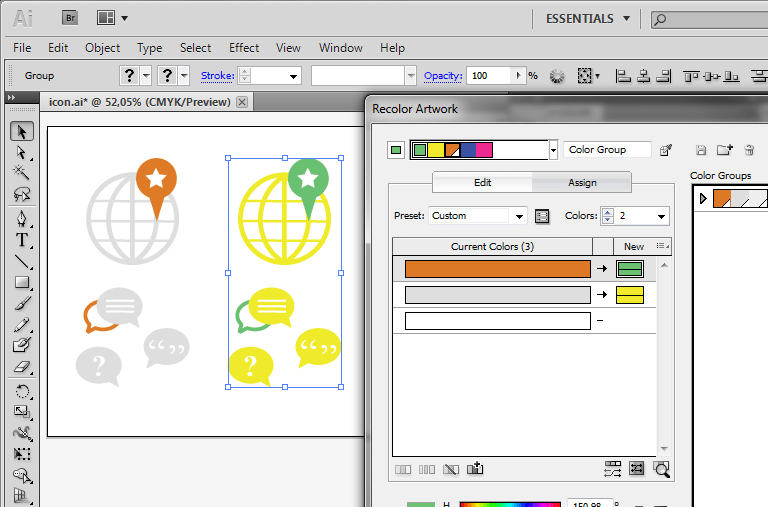The height and width of the screenshot is (507, 768).
Task: Randomly change color order icon
Action: 613,469
